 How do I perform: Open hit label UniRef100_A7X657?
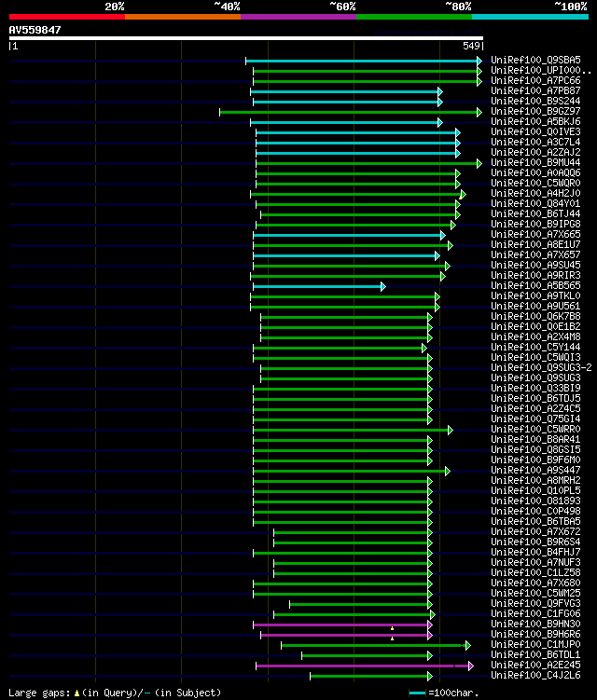tap(535, 254)
